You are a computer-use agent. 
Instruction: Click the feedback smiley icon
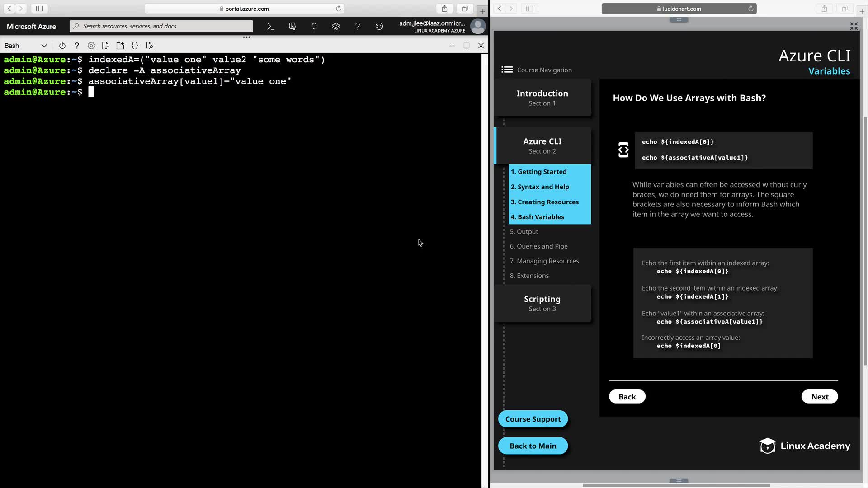point(379,26)
